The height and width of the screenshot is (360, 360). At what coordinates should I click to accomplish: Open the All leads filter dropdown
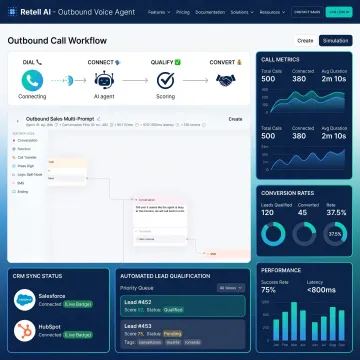pyautogui.click(x=231, y=288)
